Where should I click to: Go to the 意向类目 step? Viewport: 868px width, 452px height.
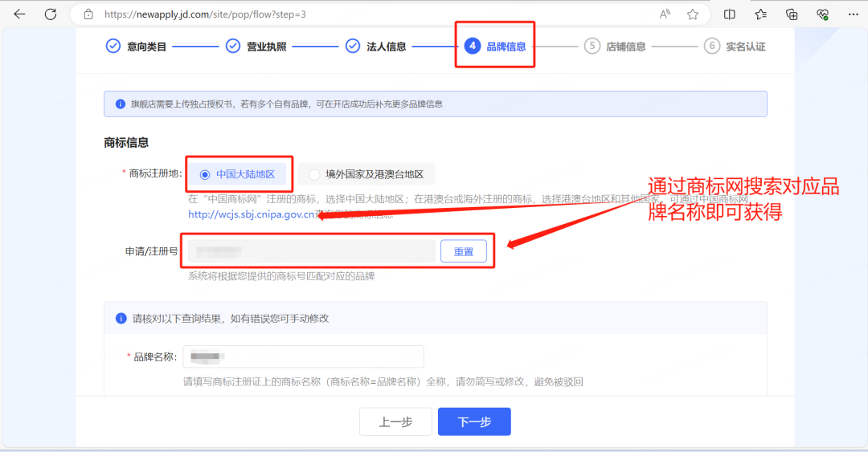tap(136, 47)
